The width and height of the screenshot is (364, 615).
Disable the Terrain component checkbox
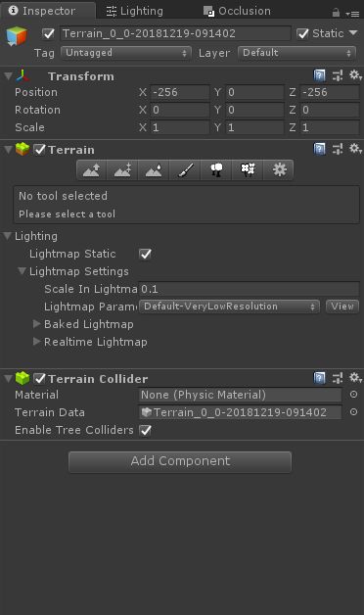(39, 150)
